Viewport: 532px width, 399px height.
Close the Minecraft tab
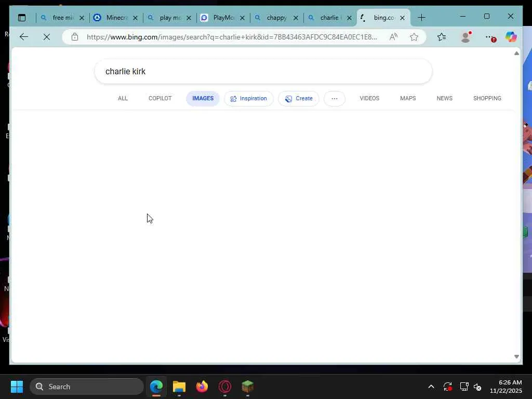[x=135, y=18]
